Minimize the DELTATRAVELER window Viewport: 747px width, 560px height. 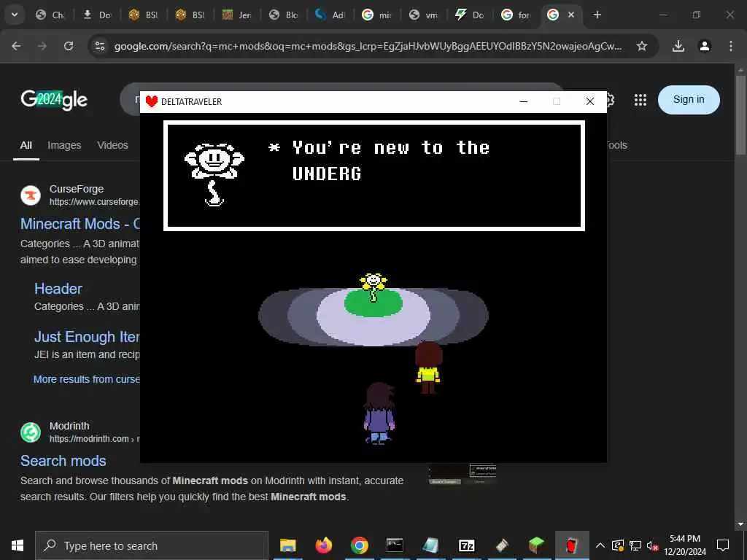[x=524, y=101]
